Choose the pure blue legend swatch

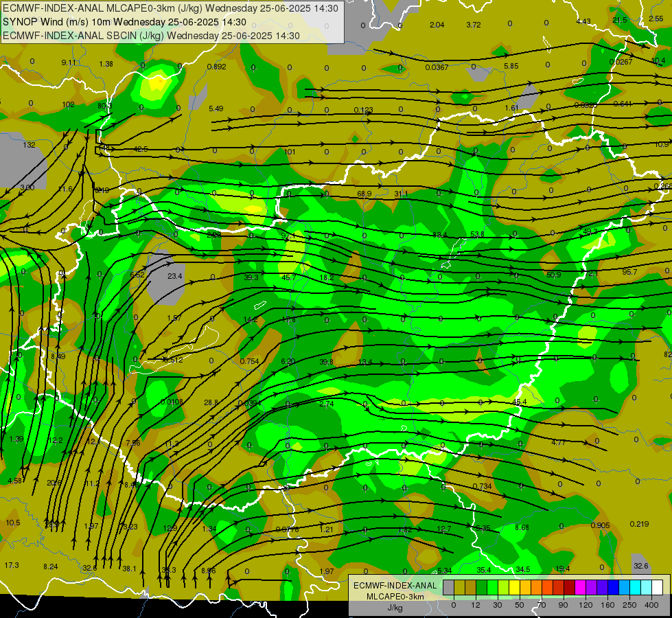point(614,587)
